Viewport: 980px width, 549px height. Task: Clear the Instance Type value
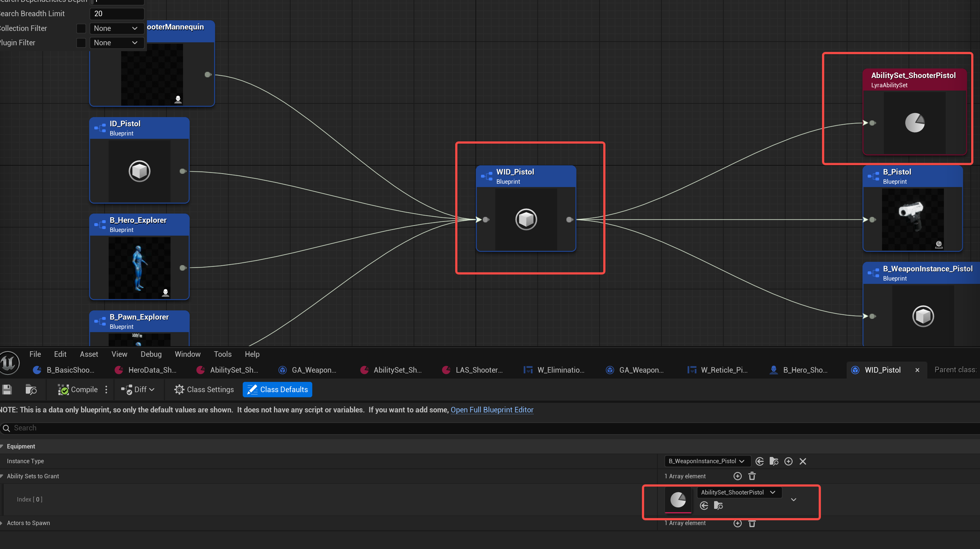803,461
